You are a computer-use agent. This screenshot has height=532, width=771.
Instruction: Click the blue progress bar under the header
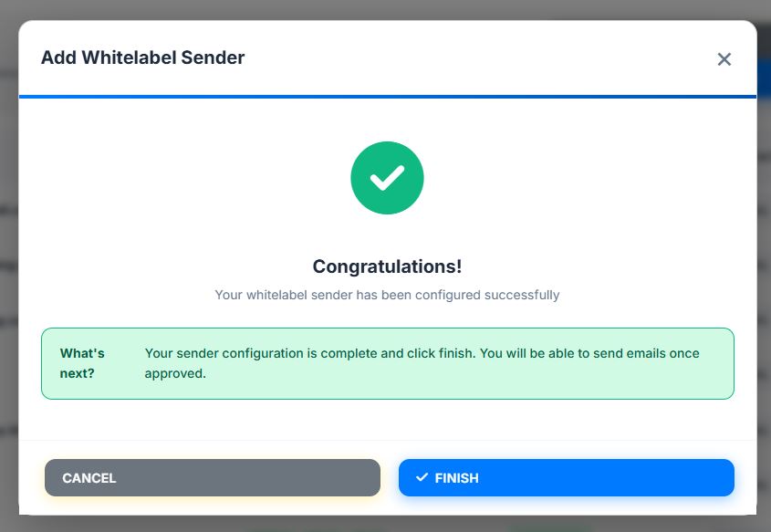[x=387, y=94]
